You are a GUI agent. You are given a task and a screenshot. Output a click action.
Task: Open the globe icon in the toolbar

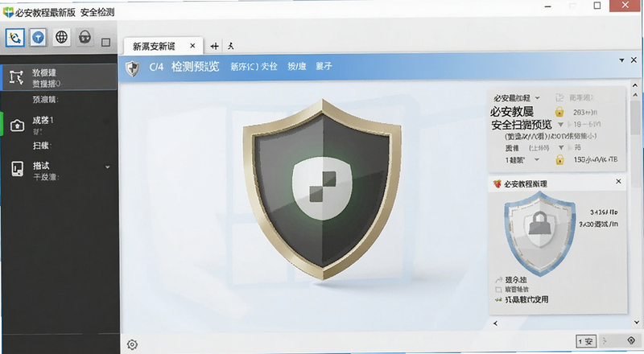pyautogui.click(x=62, y=37)
